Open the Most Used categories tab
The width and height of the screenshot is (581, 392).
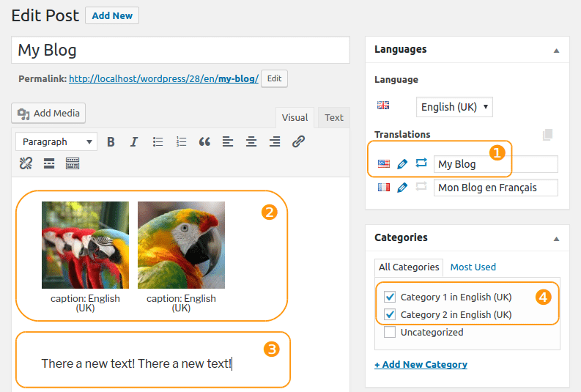(473, 267)
